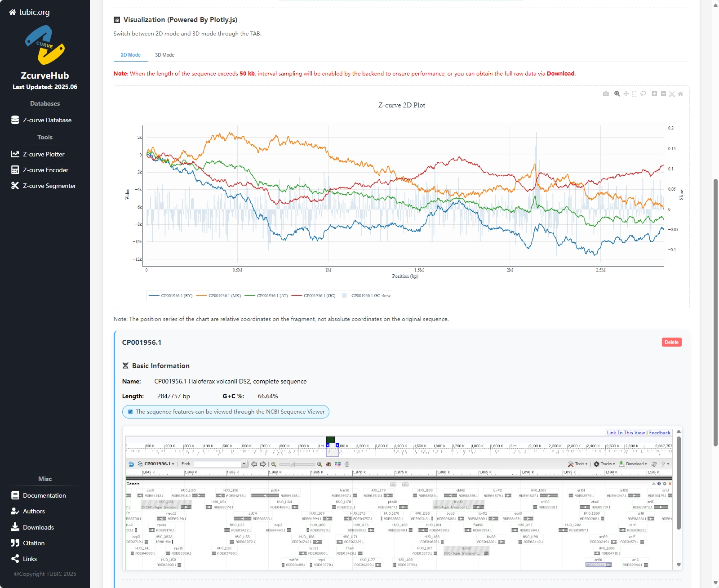Toggle CP001956.1 (AT) legend trace
This screenshot has width=719, height=588.
(x=266, y=296)
